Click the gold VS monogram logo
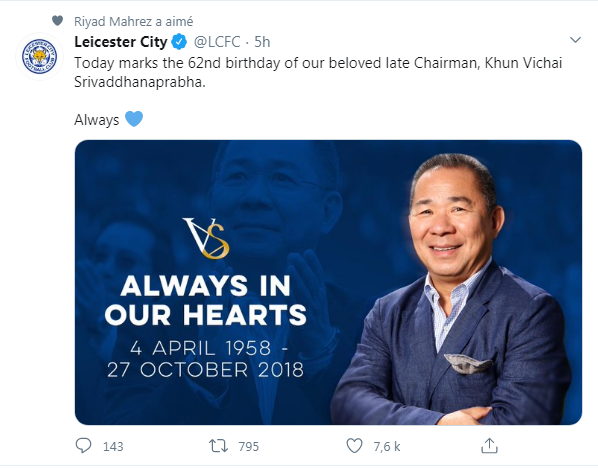The width and height of the screenshot is (598, 468). tap(206, 238)
